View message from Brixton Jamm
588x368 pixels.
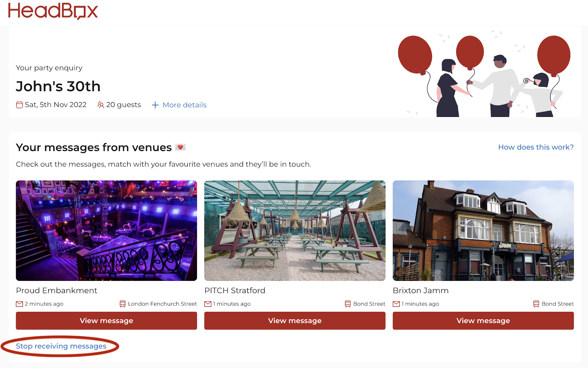tap(483, 321)
